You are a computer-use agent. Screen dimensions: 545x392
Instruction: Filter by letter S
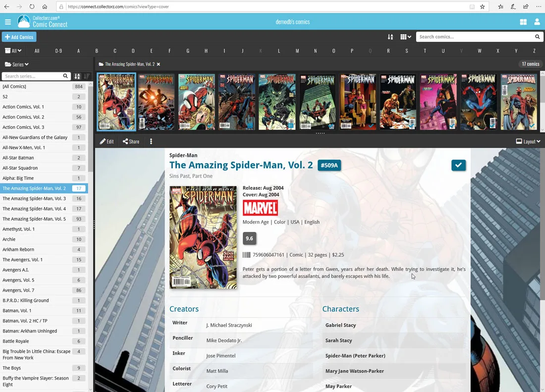click(x=407, y=51)
